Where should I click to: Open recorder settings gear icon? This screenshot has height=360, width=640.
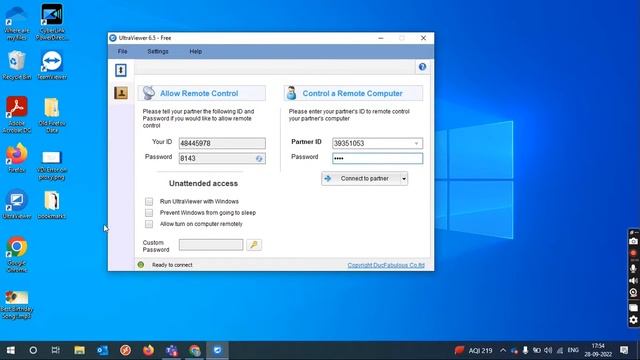point(633,320)
